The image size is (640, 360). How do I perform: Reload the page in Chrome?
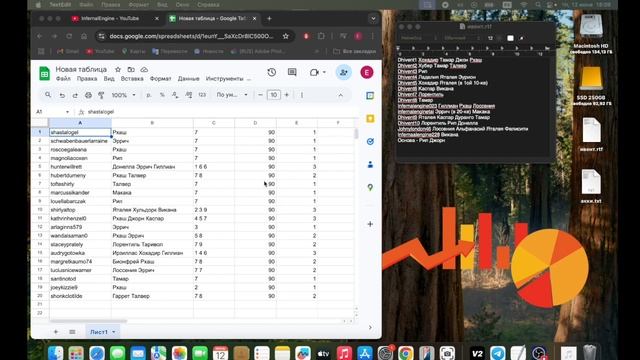[69, 36]
